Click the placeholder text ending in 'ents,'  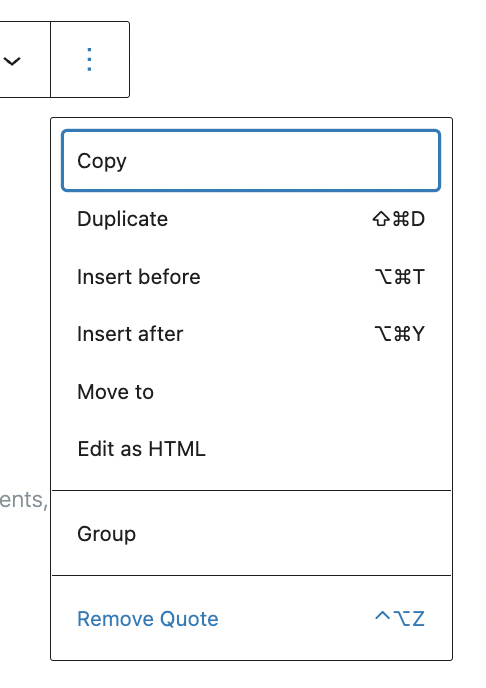point(24,500)
